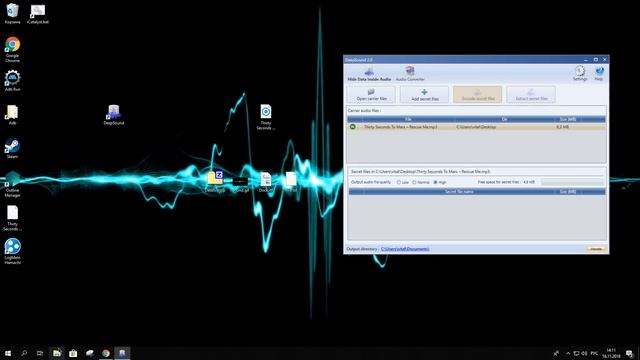
Task: Click the Encode secret files button
Action: 478,95
